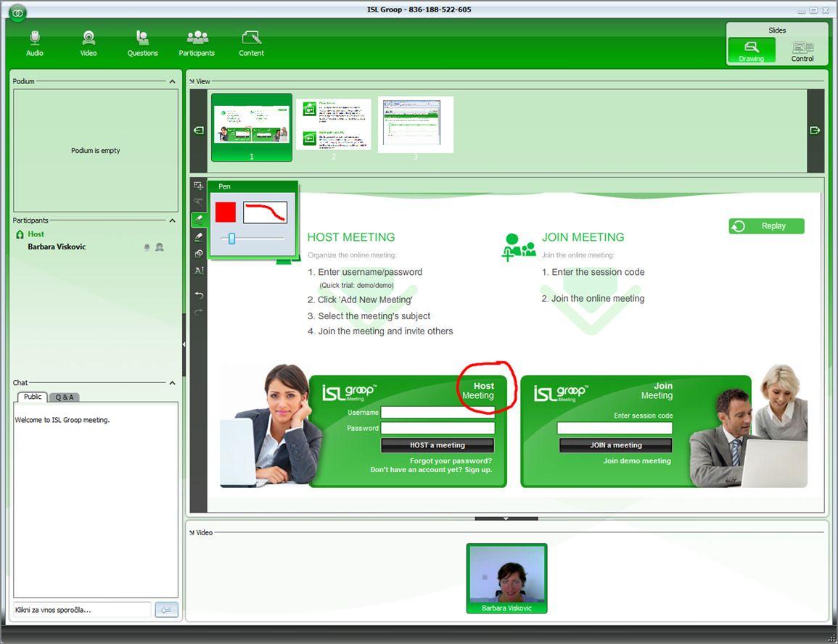Click the 'Podium is empty' text
The width and height of the screenshot is (838, 644).
[96, 151]
